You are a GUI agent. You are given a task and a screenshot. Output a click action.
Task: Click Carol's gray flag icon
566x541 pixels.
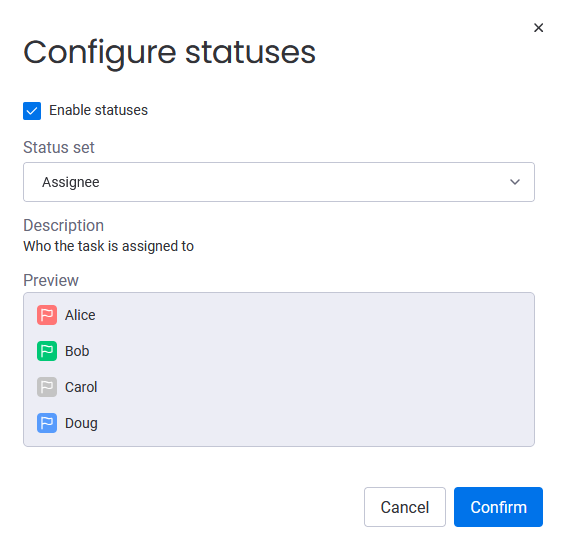pyautogui.click(x=47, y=387)
